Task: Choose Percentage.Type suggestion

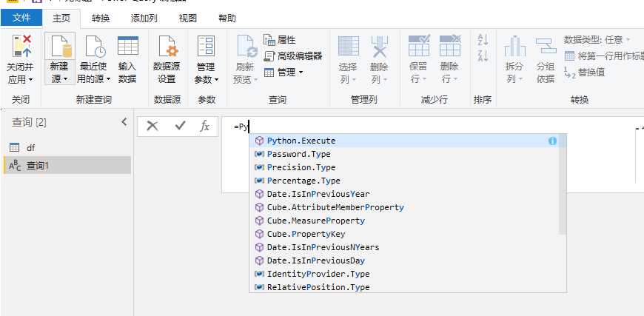Action: point(404,181)
